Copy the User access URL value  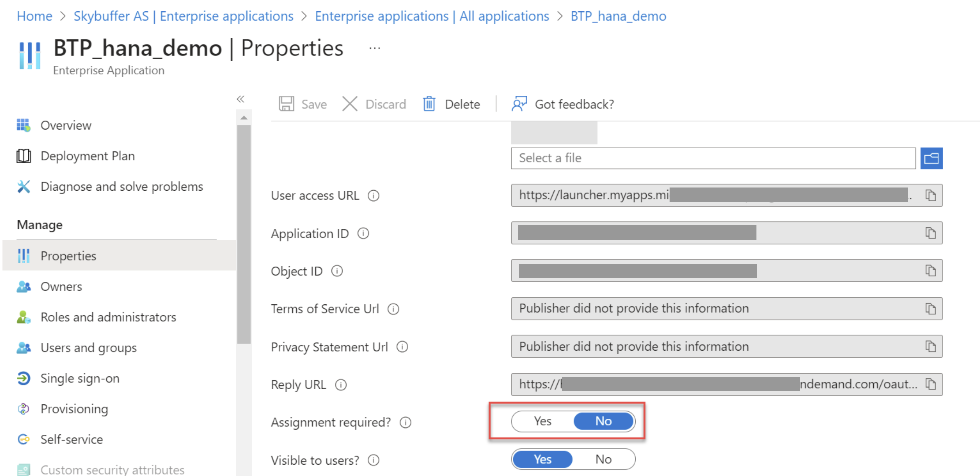[930, 195]
